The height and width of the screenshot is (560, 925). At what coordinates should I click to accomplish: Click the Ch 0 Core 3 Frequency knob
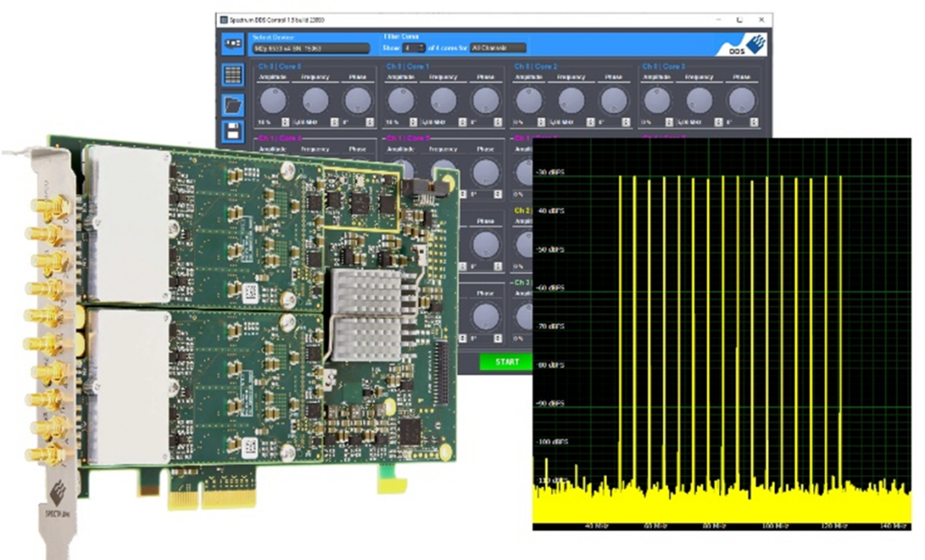[698, 100]
